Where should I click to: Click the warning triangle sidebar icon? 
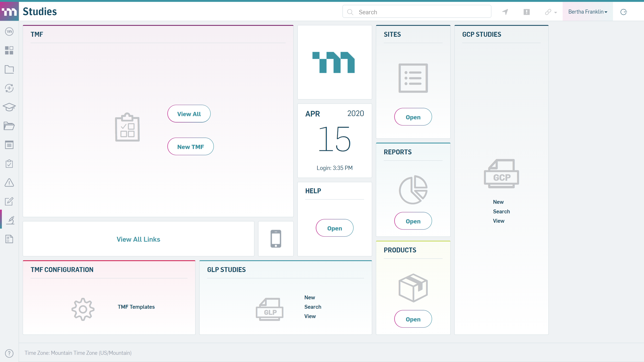(9, 183)
